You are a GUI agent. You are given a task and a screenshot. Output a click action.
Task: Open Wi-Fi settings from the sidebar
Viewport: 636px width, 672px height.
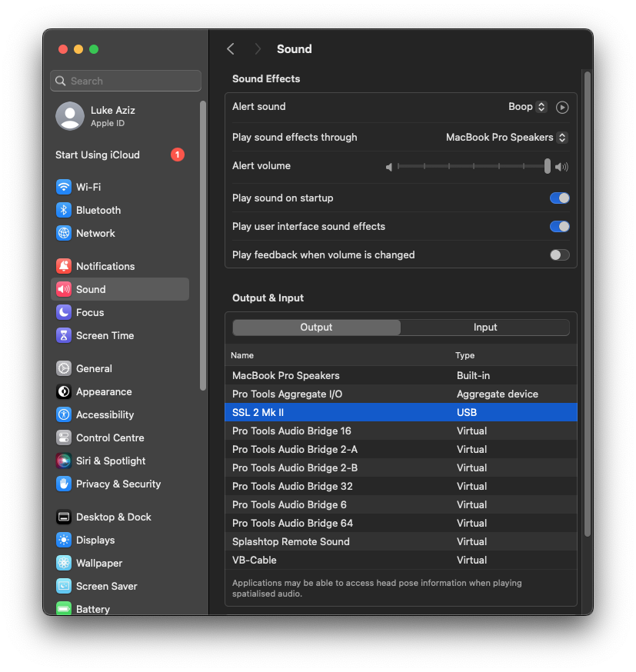pyautogui.click(x=120, y=187)
